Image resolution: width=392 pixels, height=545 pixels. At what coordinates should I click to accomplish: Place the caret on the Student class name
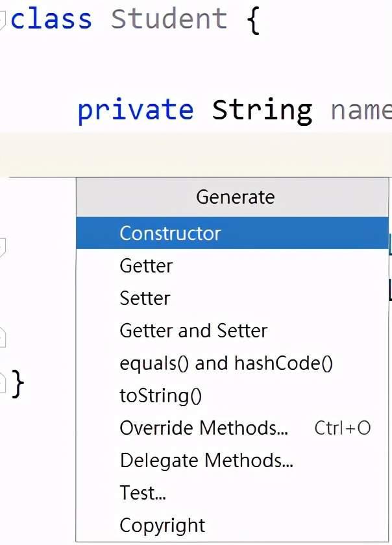tap(169, 19)
